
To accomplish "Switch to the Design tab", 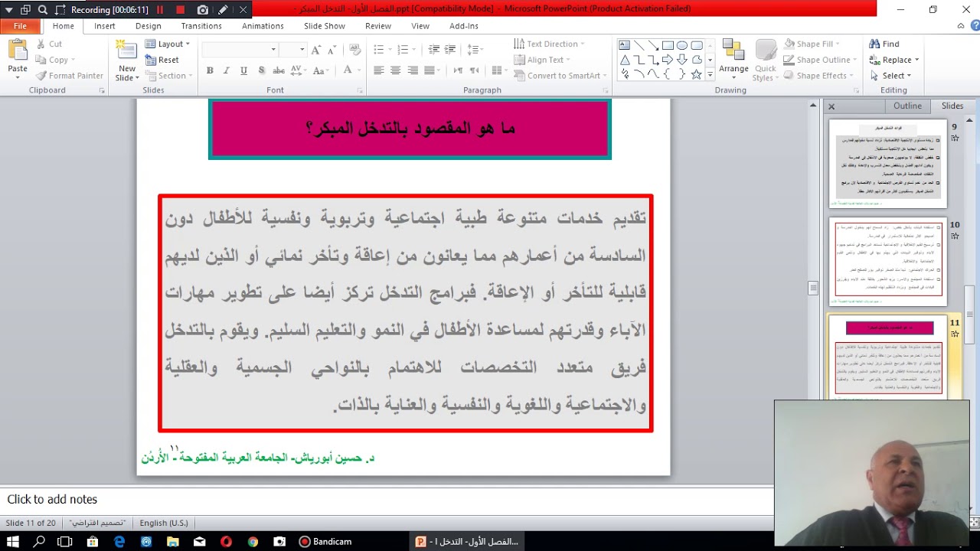I will (x=149, y=26).
